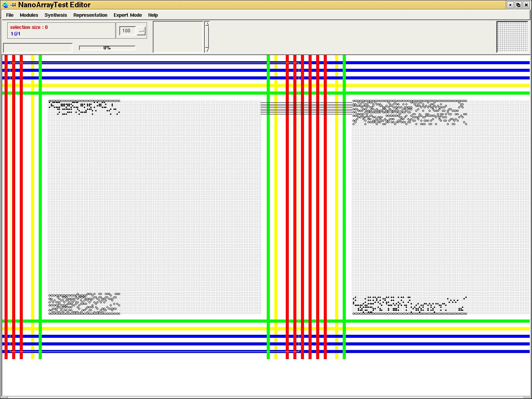Click the pin icon beside the window title
Screen dimensions: 532x399
coord(13,5)
